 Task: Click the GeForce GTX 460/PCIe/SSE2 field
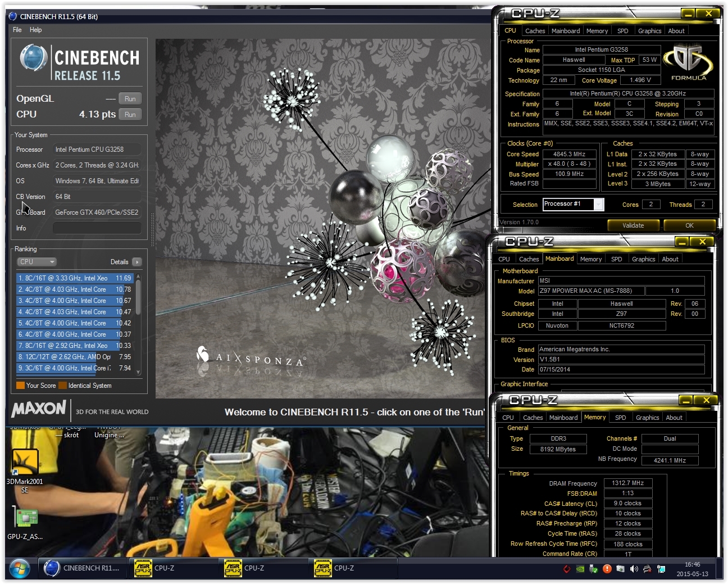[97, 212]
